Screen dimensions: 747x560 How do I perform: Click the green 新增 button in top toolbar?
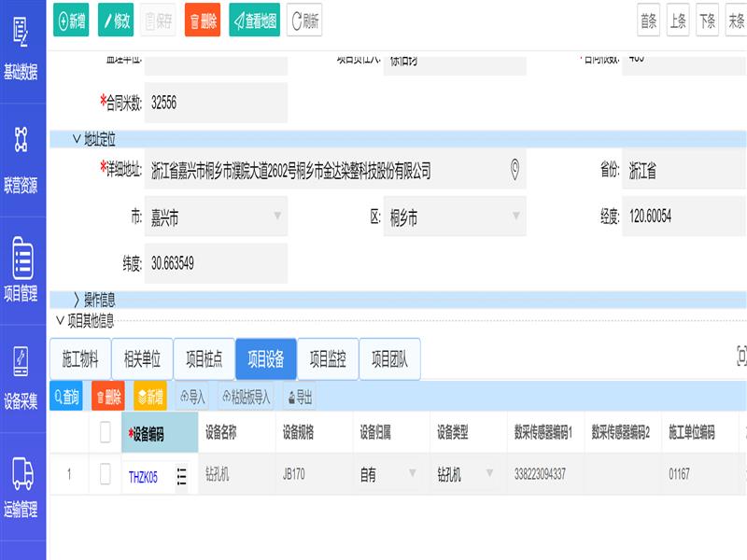72,21
